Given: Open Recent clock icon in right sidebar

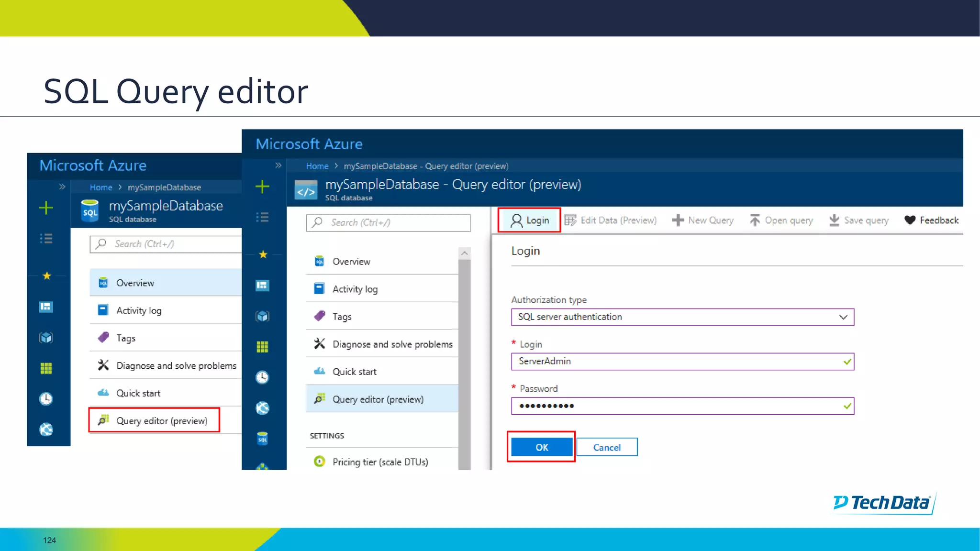Looking at the screenshot, I should (262, 377).
